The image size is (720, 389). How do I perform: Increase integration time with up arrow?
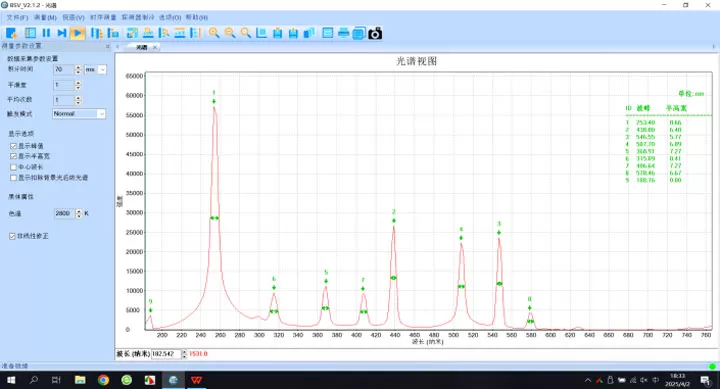point(78,67)
